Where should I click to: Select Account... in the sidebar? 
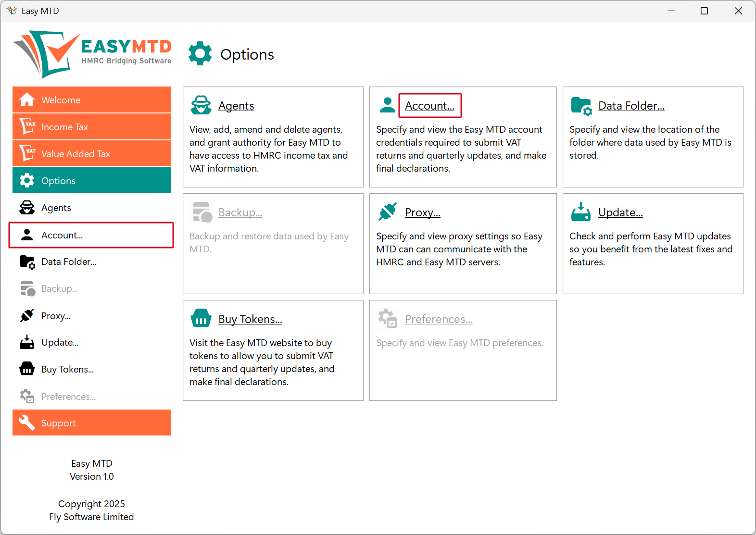(91, 235)
